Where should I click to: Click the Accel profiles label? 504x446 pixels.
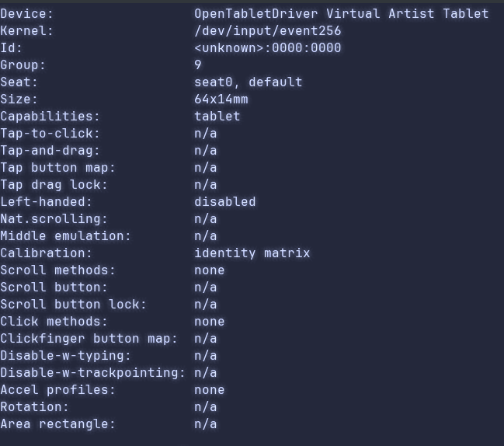coord(58,390)
